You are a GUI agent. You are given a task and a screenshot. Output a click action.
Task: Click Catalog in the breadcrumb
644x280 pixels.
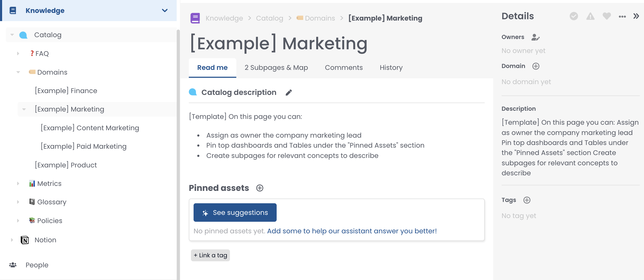click(x=269, y=18)
